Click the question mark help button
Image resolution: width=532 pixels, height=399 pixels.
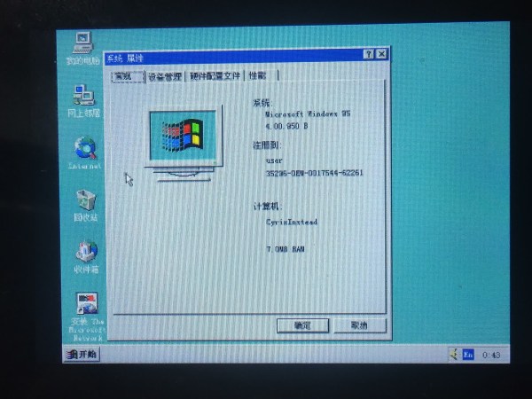pos(368,55)
